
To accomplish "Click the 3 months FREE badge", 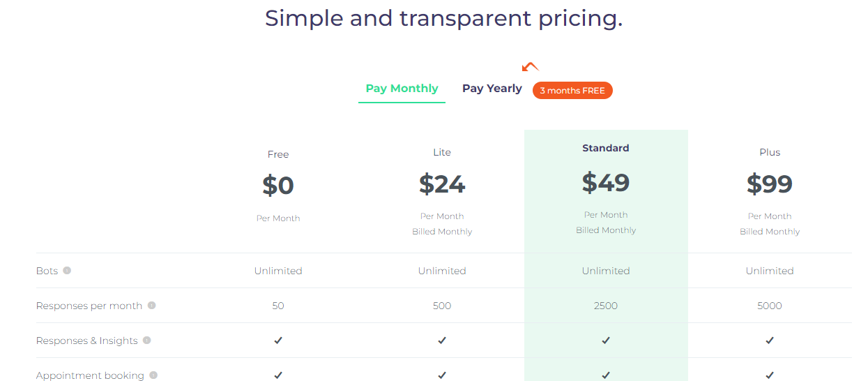I will click(572, 91).
